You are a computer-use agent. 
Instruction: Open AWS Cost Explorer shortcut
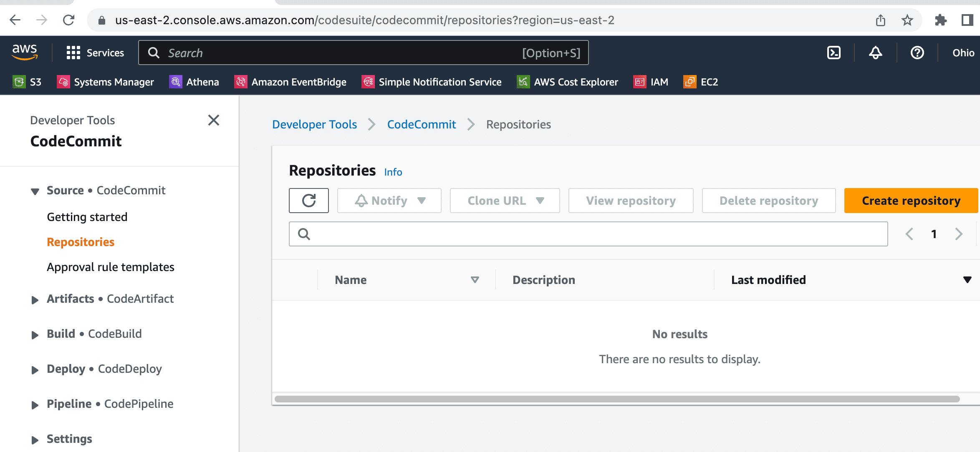567,82
